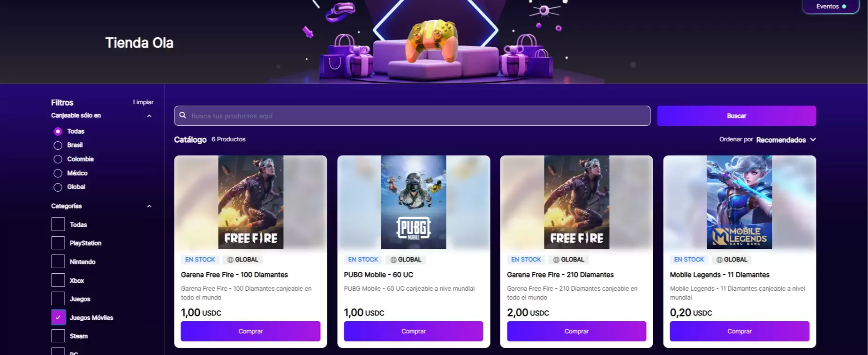Viewport: 868px width, 355px height.
Task: Uncheck the Juegos Móviles category
Action: 58,317
